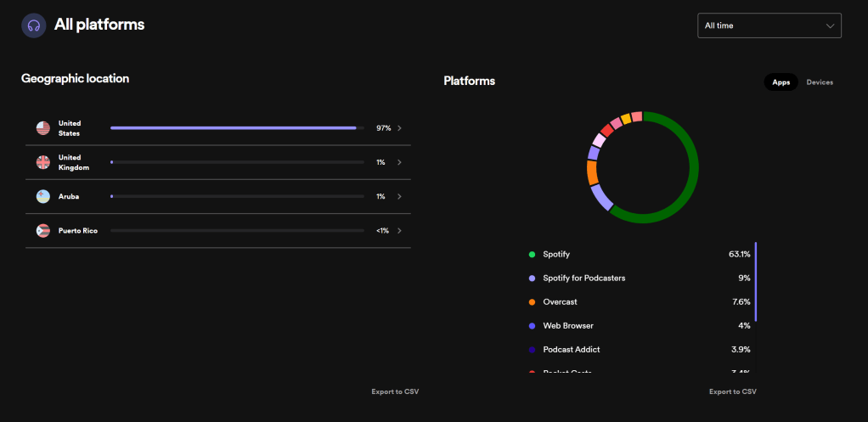Click the platforms list scrollbar

(755, 282)
